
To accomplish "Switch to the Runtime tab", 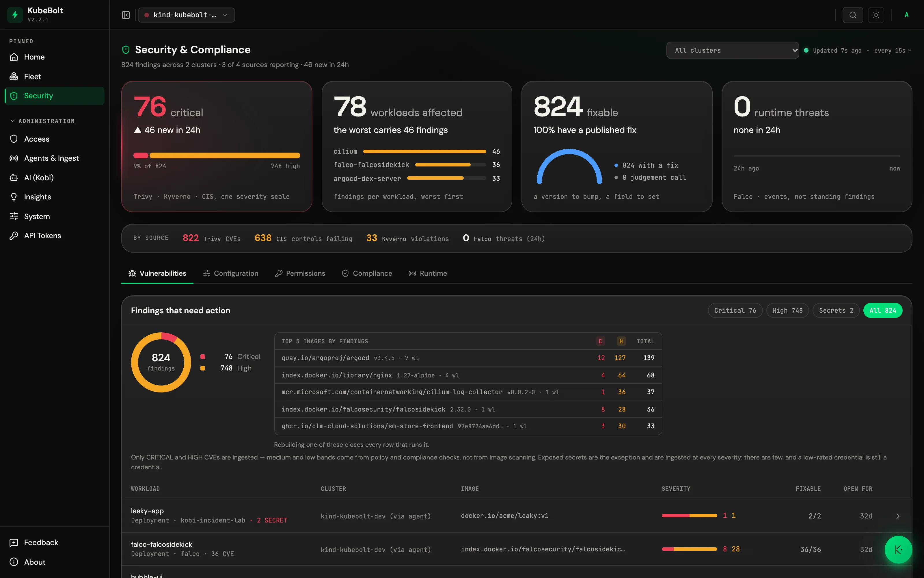I will point(428,273).
